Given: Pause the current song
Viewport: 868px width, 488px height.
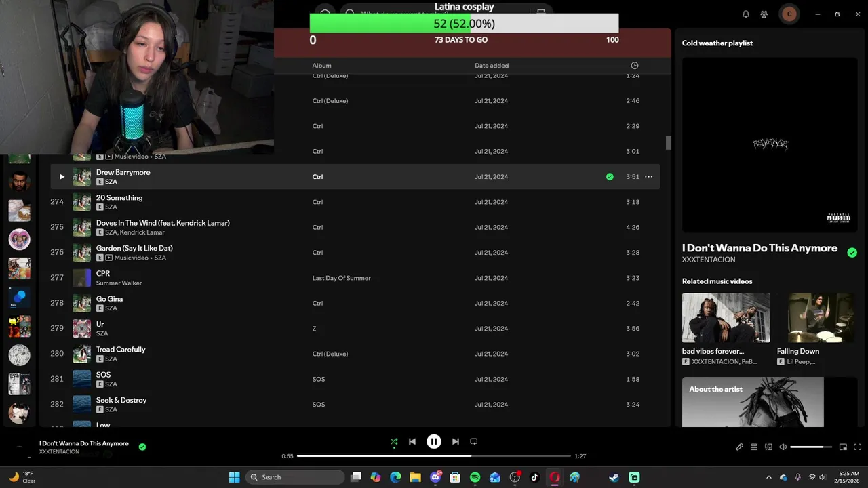Looking at the screenshot, I should click(x=434, y=441).
